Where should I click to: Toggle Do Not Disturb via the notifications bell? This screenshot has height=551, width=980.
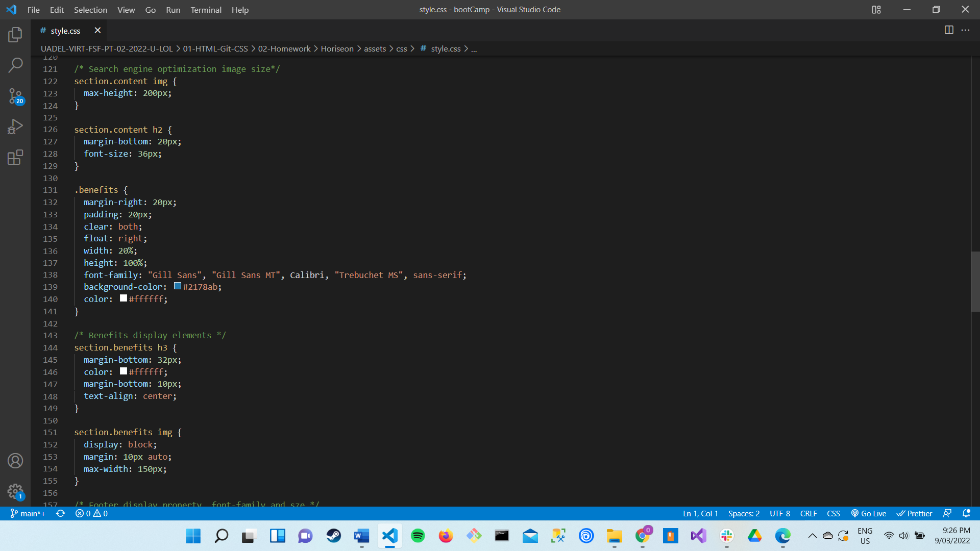tap(966, 513)
